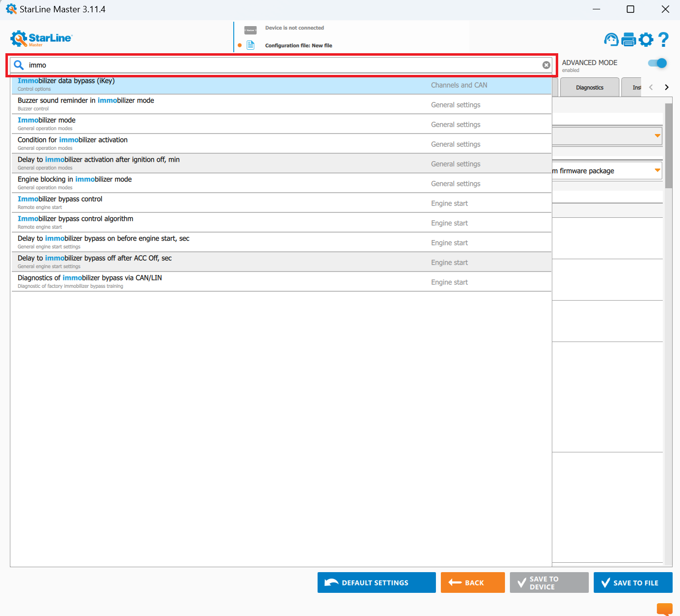Click the configuration file document icon

[251, 45]
